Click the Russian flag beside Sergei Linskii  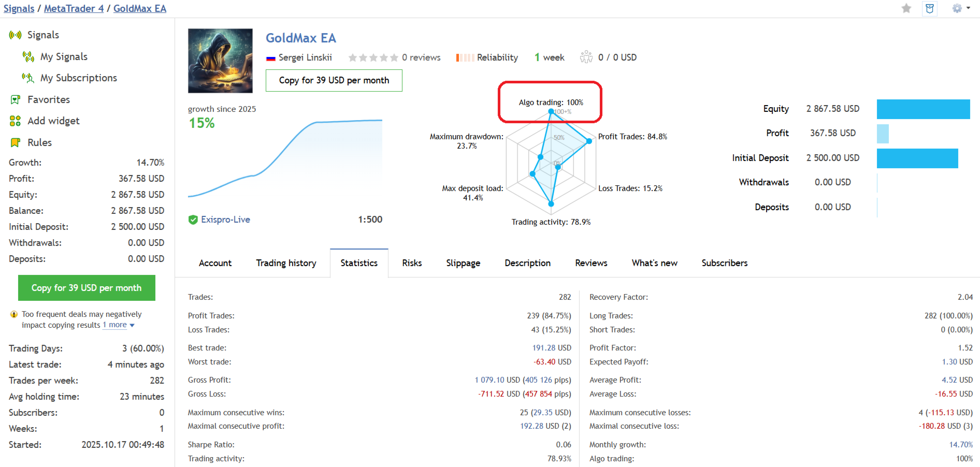[270, 58]
